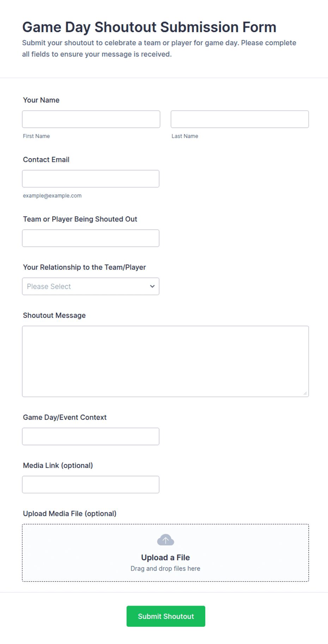The image size is (328, 644).
Task: Focus the Game Day/Event Context field
Action: [91, 437]
